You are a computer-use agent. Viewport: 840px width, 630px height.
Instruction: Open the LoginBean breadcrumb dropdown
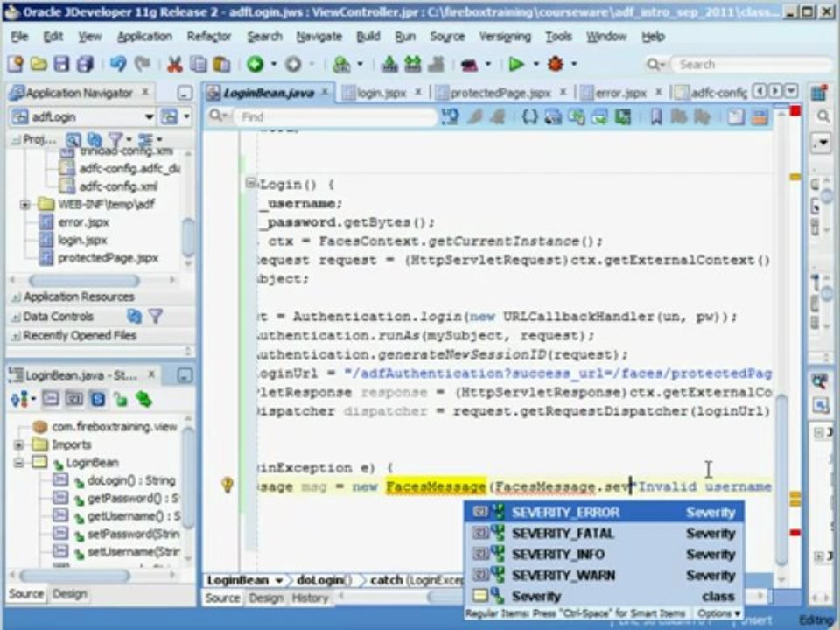[x=279, y=581]
